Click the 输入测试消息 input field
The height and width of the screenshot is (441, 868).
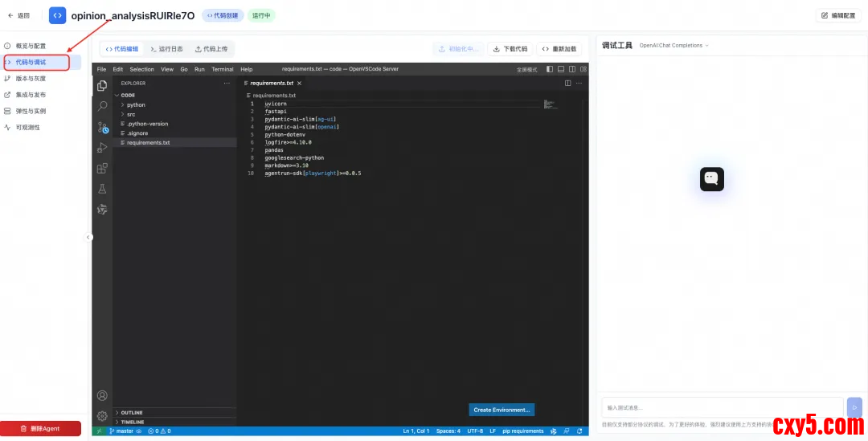[x=721, y=407]
